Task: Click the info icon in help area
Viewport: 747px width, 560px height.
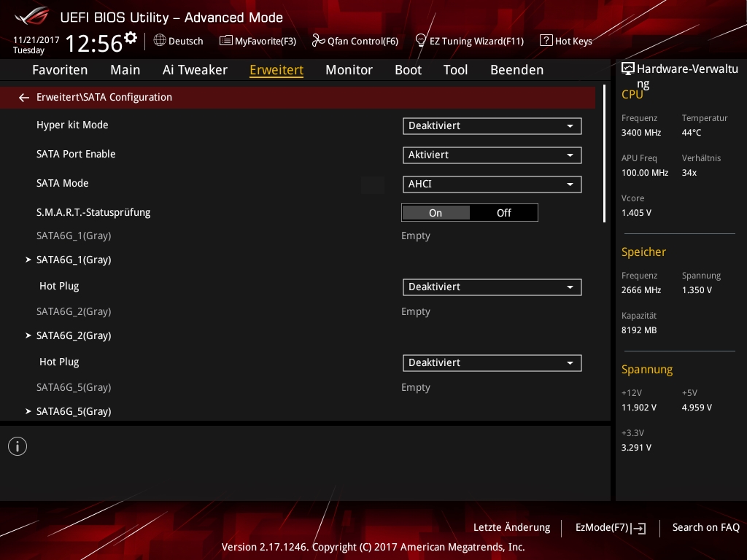Action: pyautogui.click(x=18, y=446)
